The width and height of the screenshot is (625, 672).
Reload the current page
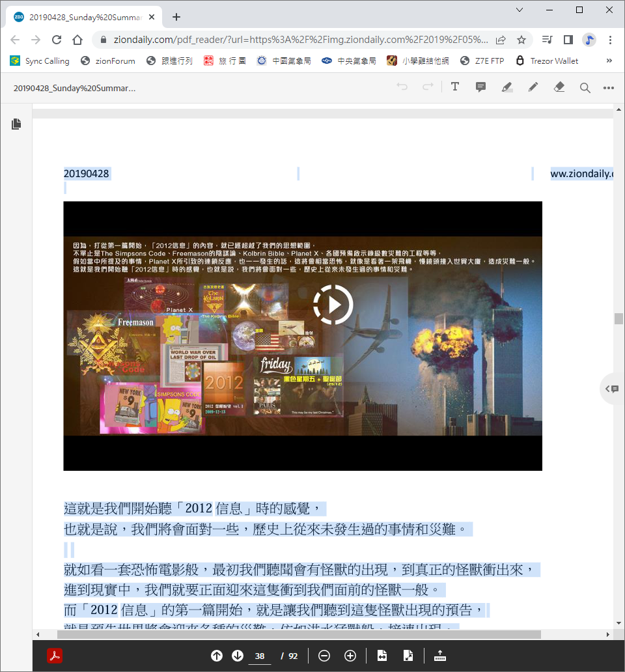click(57, 40)
